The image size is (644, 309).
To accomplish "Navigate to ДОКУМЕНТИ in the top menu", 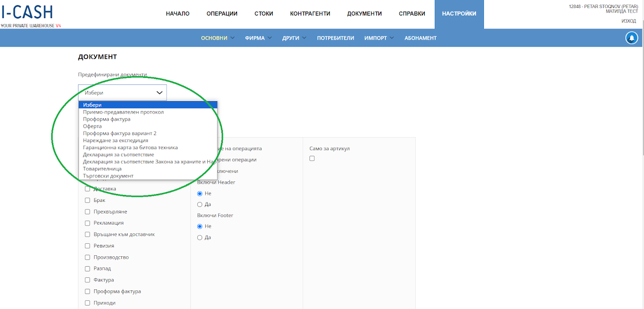I will click(x=364, y=14).
